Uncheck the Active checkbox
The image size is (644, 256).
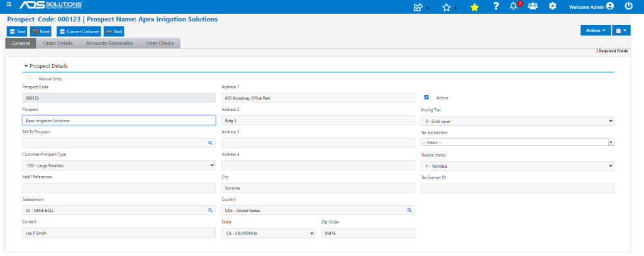click(x=426, y=97)
